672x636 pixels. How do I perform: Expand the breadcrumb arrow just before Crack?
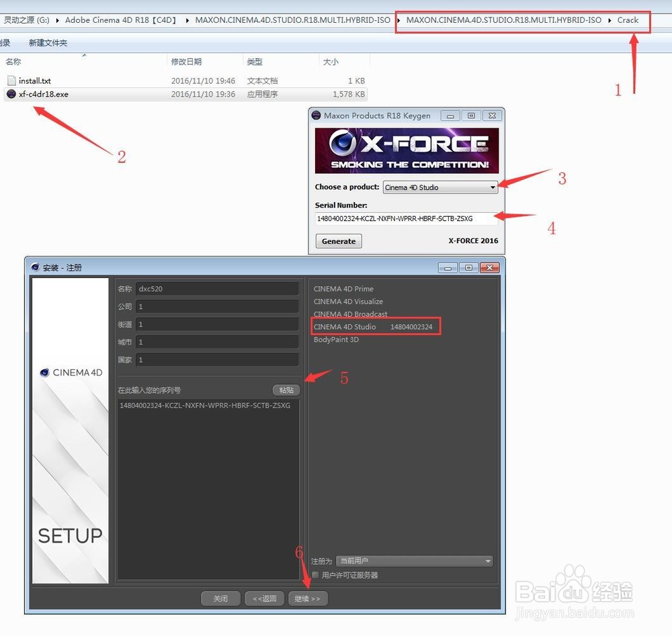(x=610, y=20)
